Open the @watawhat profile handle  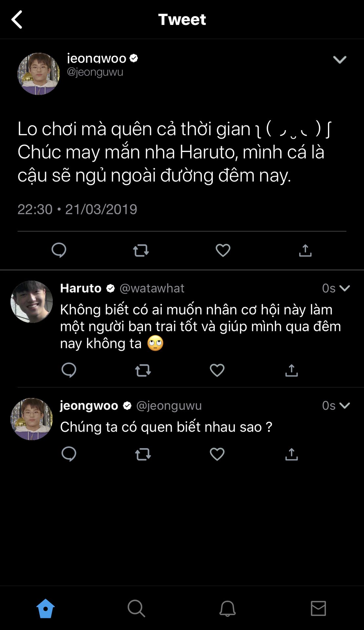152,288
